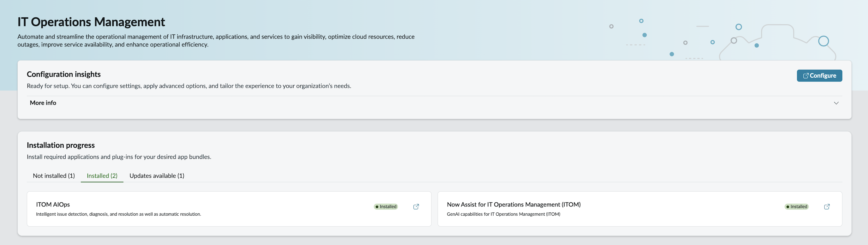
Task: Click the Configuration insights heading
Action: click(x=64, y=74)
